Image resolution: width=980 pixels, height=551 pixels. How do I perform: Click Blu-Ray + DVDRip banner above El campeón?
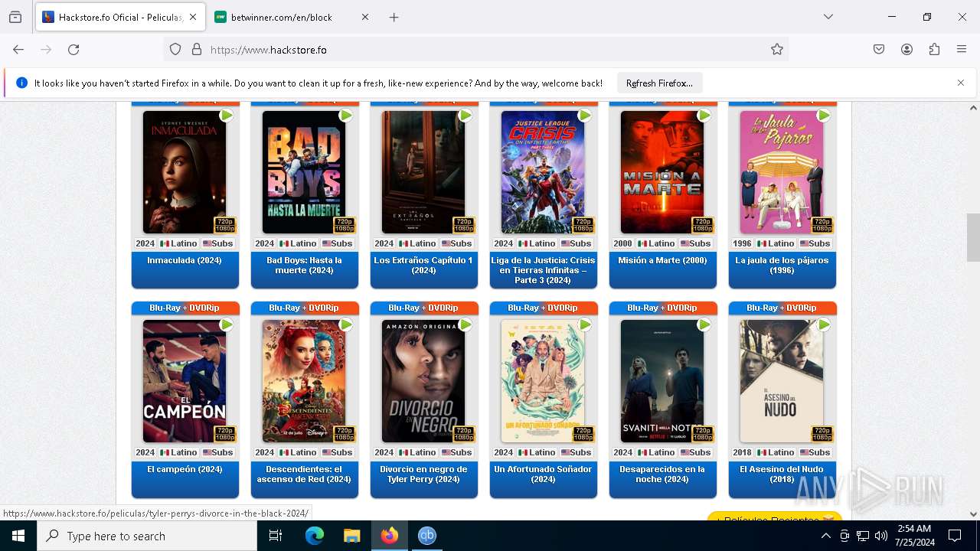[185, 308]
